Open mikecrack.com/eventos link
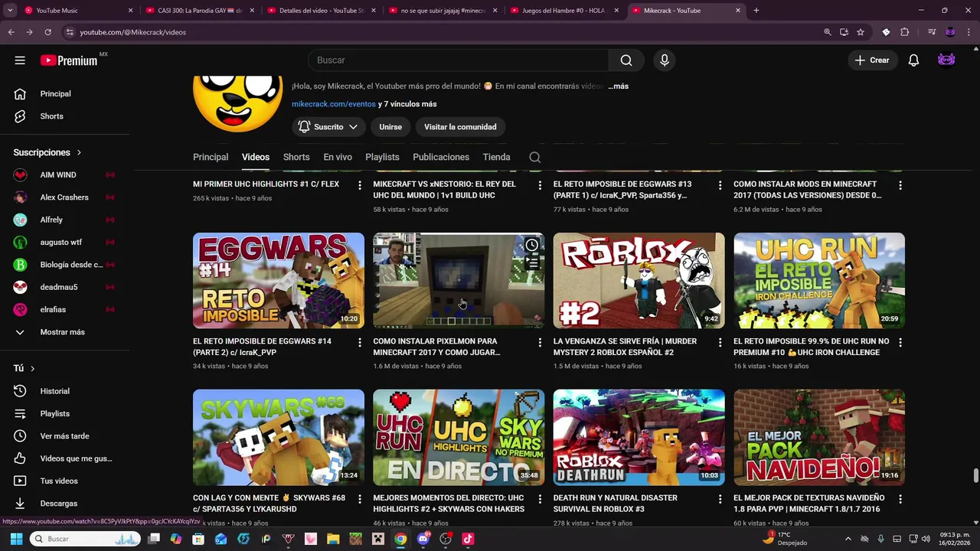Image resolution: width=980 pixels, height=551 pixels. tap(334, 104)
